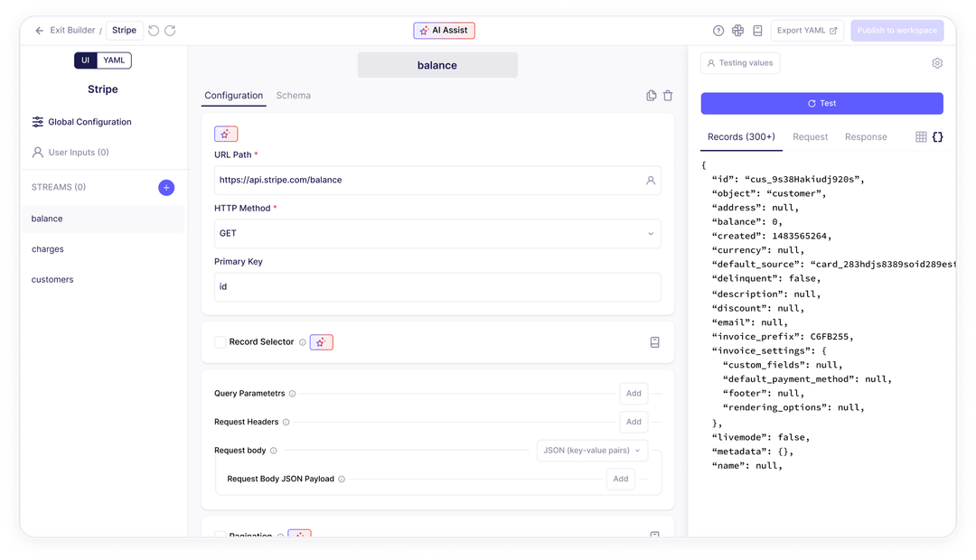This screenshot has width=976, height=560.
Task: Expand the JSON (key-value pairs) dropdown
Action: click(x=591, y=450)
